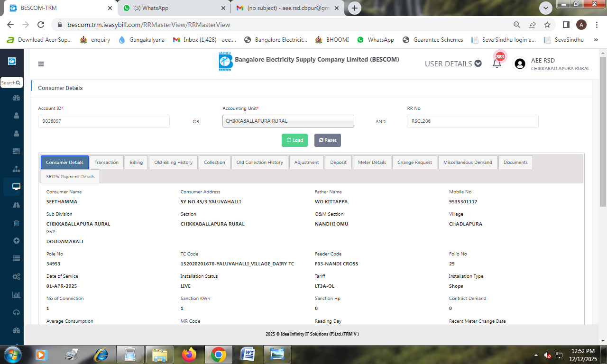Open the headphones support icon in the sidebar

16,312
